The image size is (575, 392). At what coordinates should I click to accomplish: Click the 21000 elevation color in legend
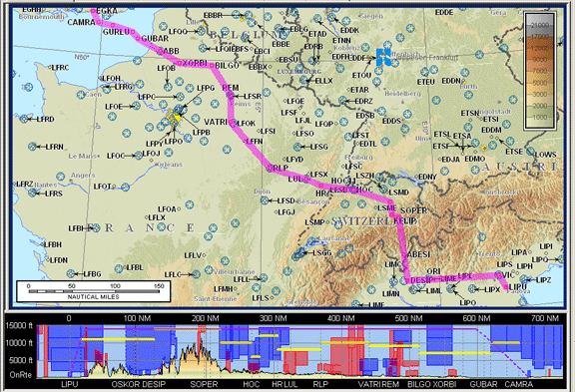coord(539,25)
